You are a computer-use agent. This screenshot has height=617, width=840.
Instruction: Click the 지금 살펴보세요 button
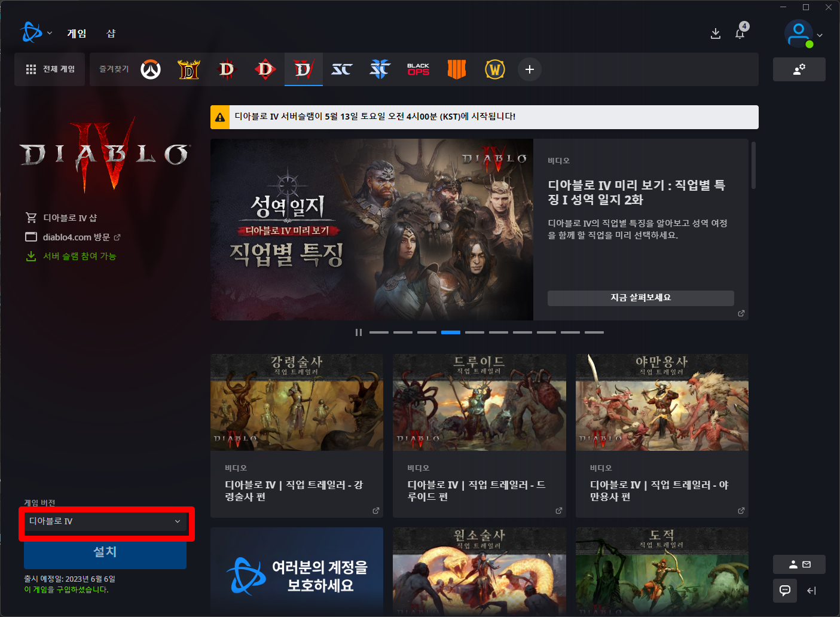point(641,298)
